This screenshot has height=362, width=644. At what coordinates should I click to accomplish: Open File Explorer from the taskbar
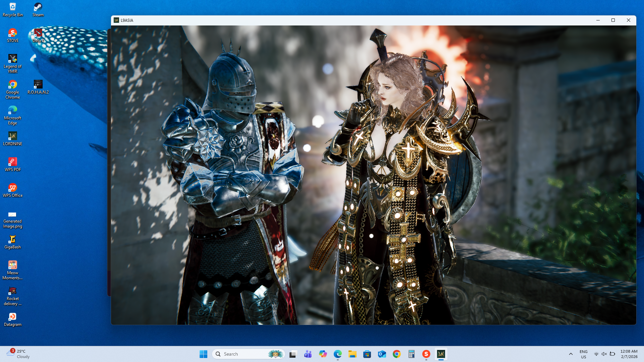(352, 354)
